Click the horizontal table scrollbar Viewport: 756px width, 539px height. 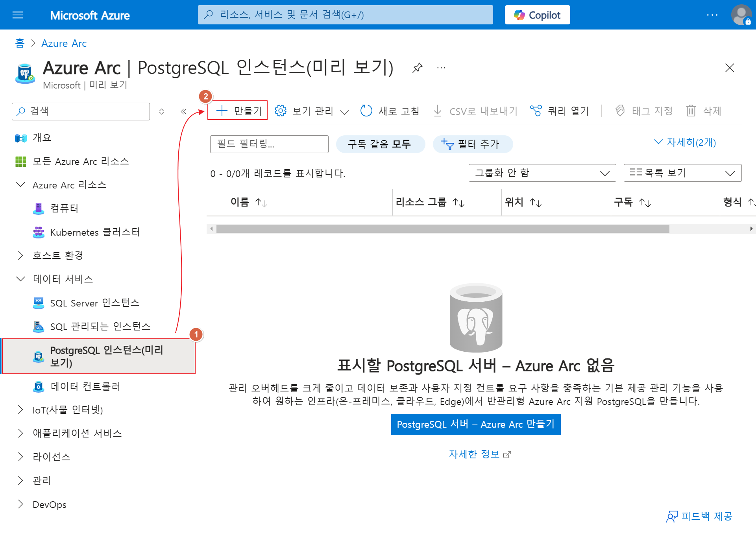click(442, 229)
